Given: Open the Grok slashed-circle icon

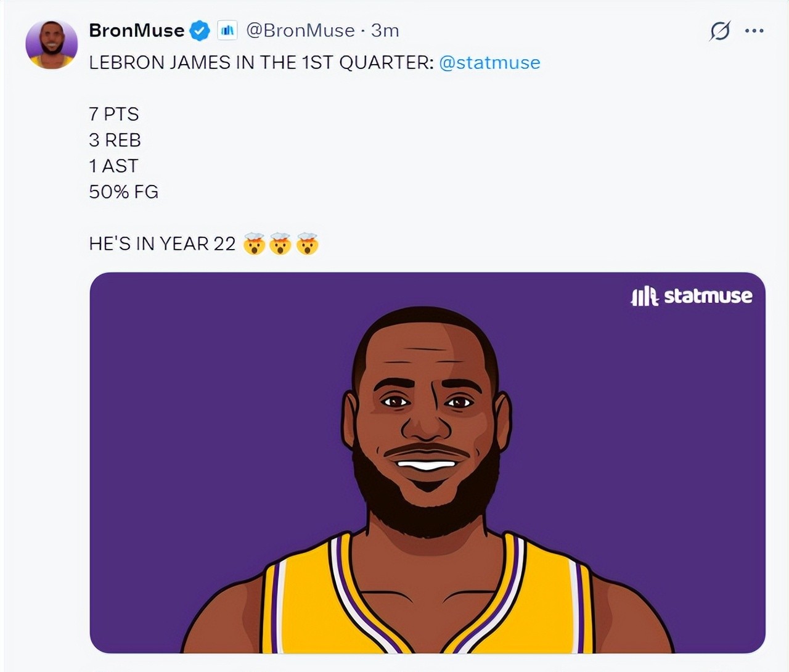Looking at the screenshot, I should (719, 30).
